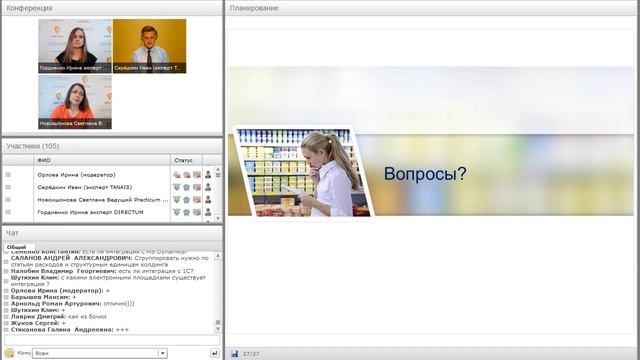Click screen-share icon for Новокшонова Светлана
This screenshot has width=640, height=360.
click(x=197, y=200)
